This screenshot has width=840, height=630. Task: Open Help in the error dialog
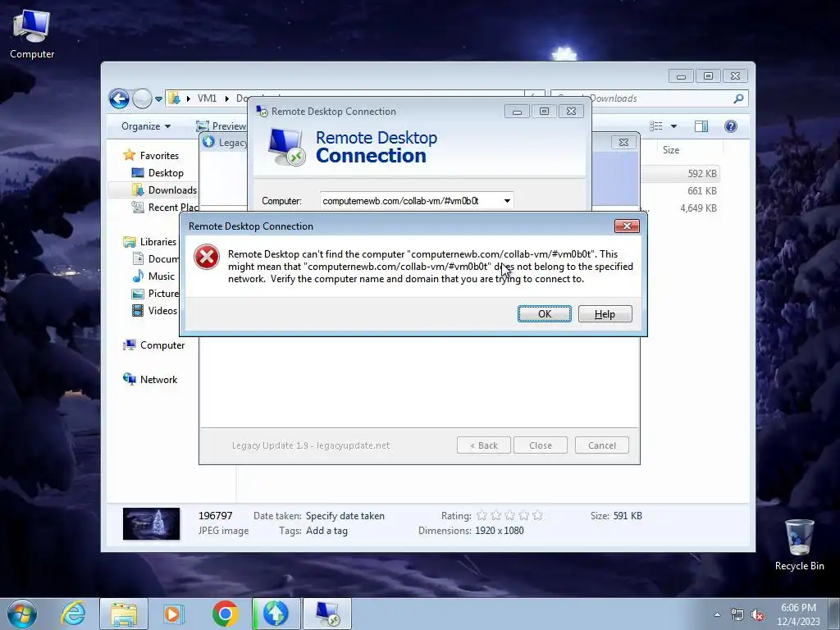click(x=605, y=314)
